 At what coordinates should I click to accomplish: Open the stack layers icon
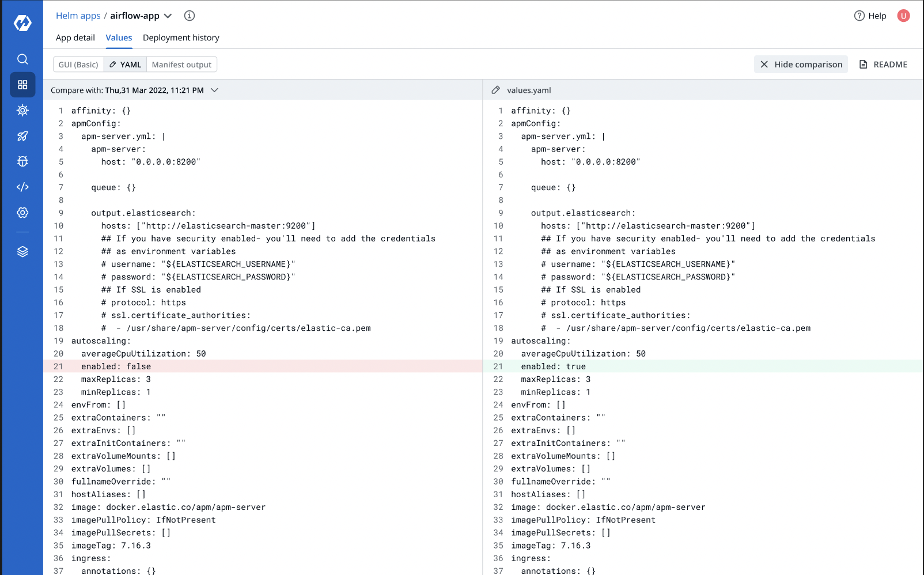22,252
